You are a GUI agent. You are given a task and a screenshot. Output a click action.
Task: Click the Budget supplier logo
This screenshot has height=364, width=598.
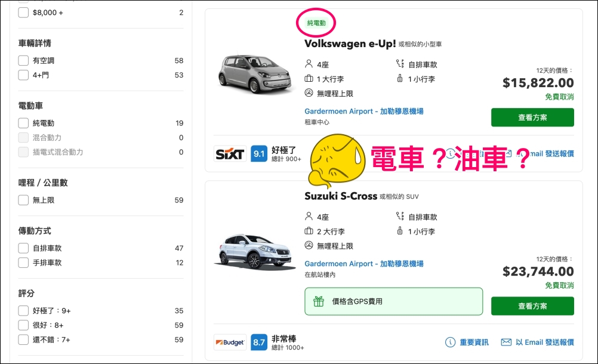(x=230, y=343)
